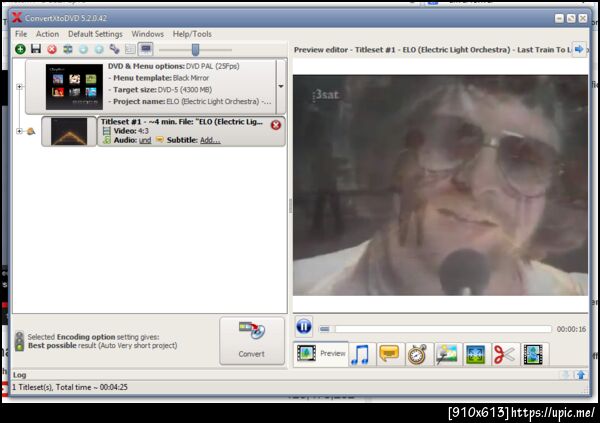Click the 00:00:16 playback time readout
Screen dimensions: 600x423
tap(571, 329)
